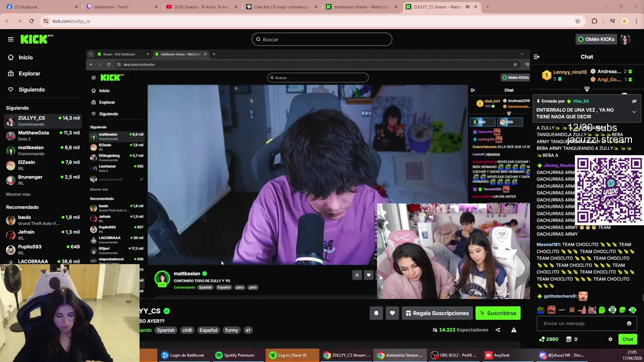Screen dimensions: 644x362
Task: Select the irl tag
Action: click(x=248, y=330)
